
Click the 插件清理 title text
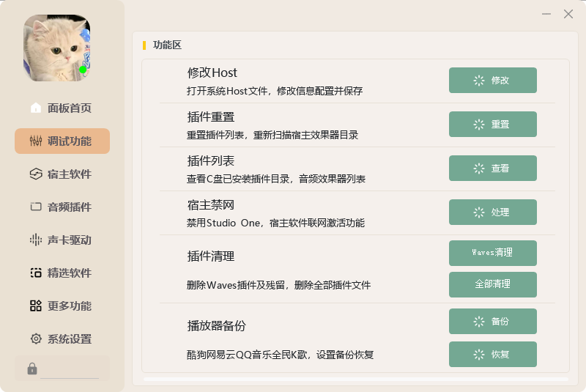click(x=211, y=256)
